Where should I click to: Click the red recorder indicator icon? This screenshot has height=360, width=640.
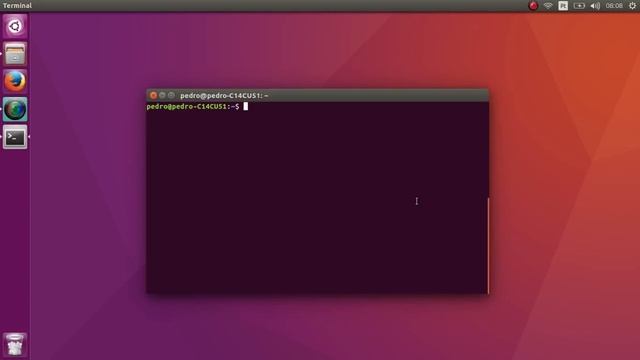pyautogui.click(x=533, y=6)
